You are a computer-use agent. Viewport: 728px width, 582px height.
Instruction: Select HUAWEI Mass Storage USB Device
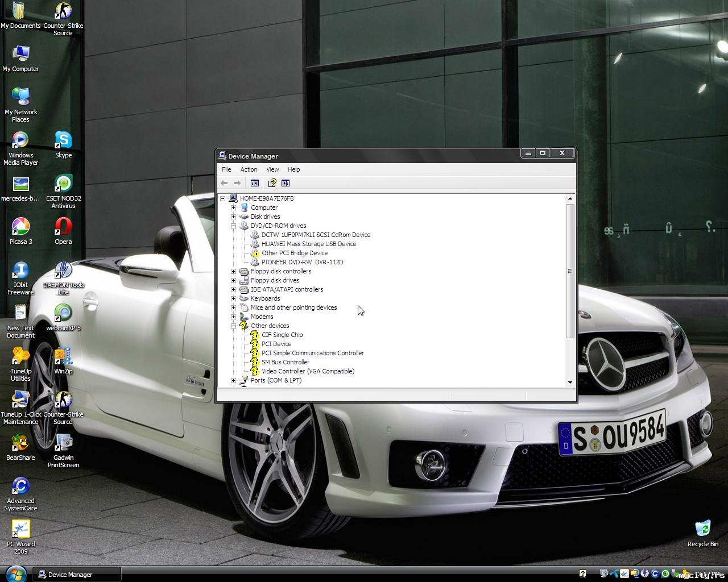click(309, 244)
